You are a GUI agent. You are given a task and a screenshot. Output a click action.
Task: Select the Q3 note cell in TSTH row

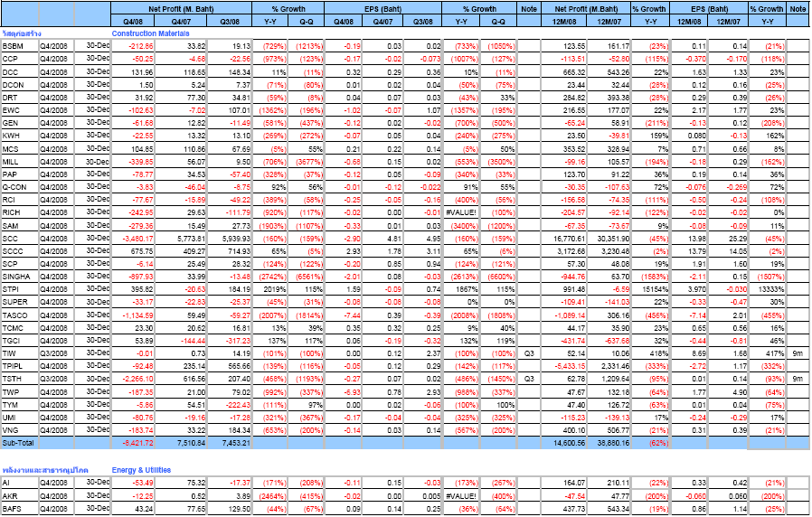click(529, 379)
